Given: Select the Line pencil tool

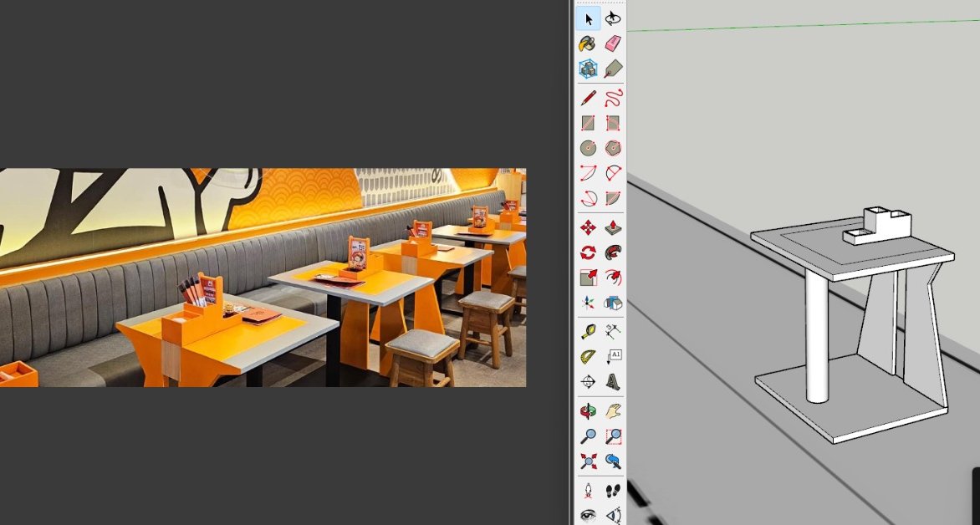Looking at the screenshot, I should pos(588,98).
